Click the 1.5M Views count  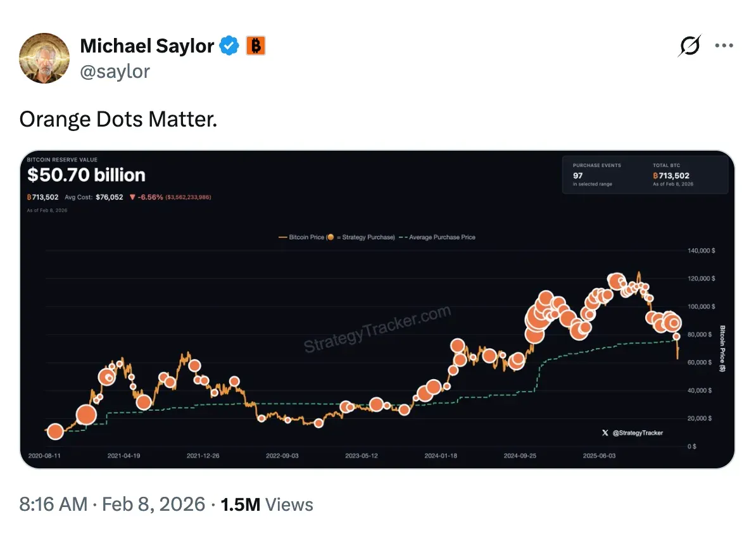(267, 504)
